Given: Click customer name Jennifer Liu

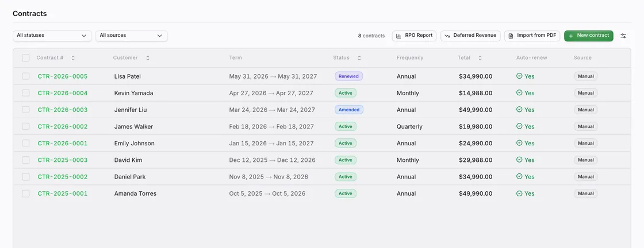Looking at the screenshot, I should click(130, 110).
